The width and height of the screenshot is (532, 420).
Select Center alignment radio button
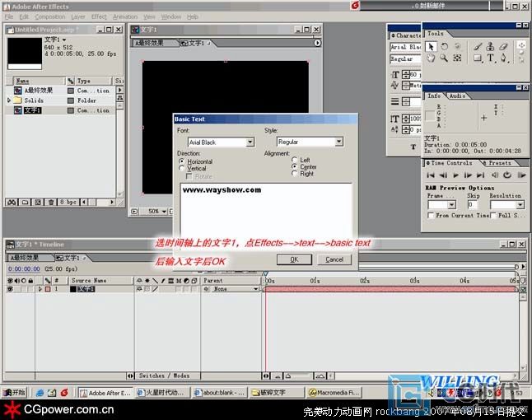[x=295, y=166]
